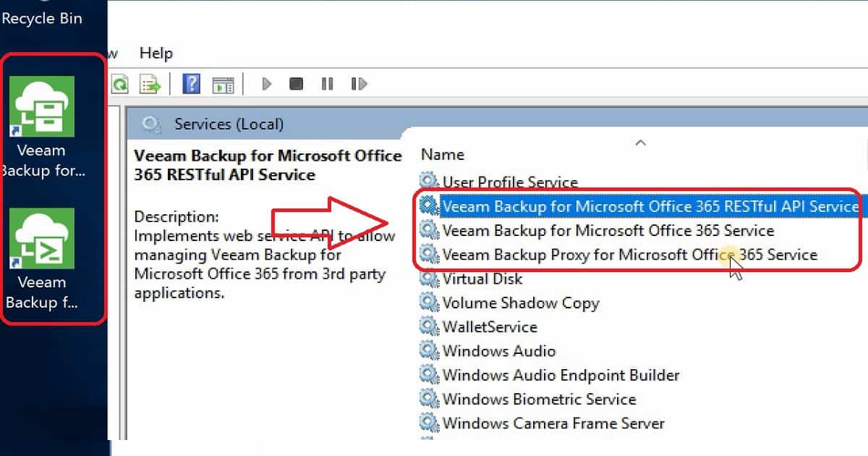The image size is (868, 456).
Task: Click the Properties pane toolbar icon
Action: coord(223,84)
